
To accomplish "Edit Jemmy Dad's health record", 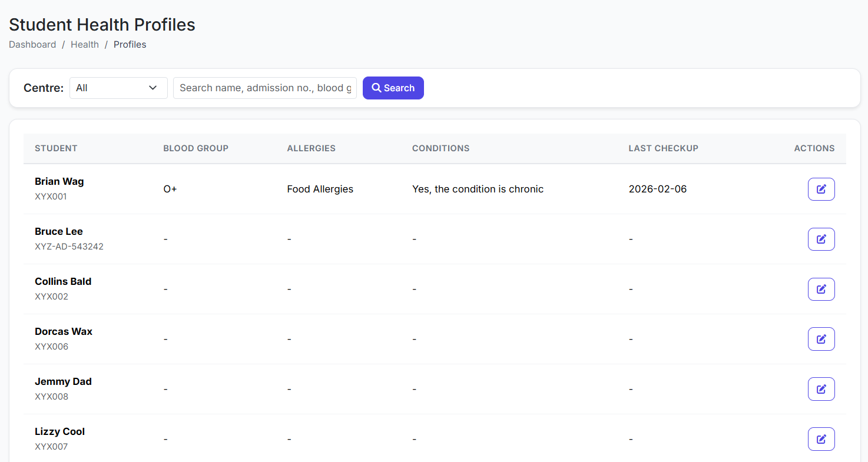I will (821, 389).
